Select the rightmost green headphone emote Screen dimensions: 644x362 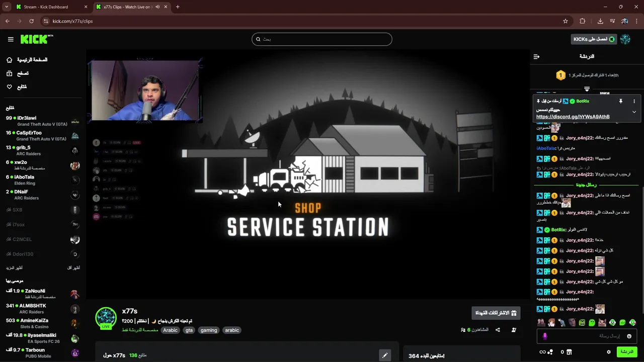pos(632,323)
